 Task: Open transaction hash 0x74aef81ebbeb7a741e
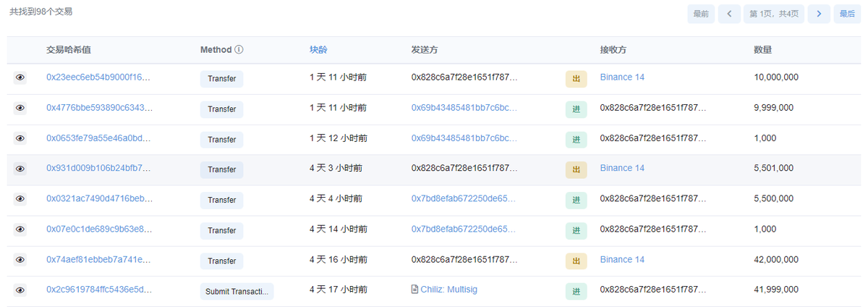click(x=99, y=259)
